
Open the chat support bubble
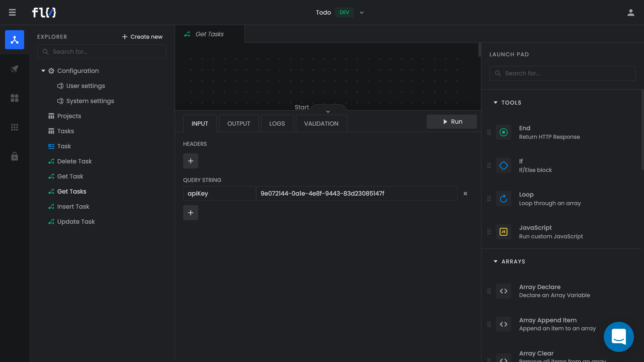coord(619,337)
